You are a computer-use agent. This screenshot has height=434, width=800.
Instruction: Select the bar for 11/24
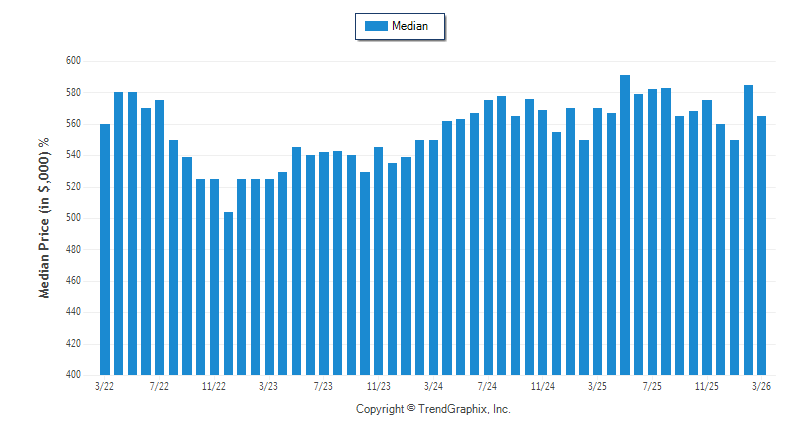543,243
